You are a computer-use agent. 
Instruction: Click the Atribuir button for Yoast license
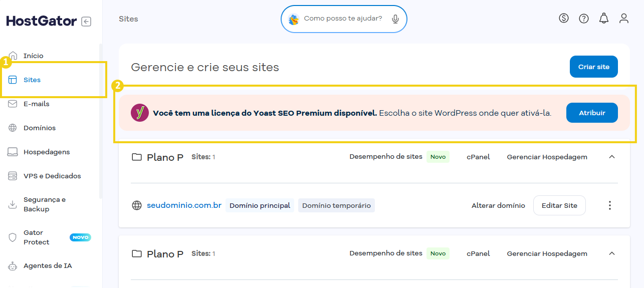click(x=592, y=113)
